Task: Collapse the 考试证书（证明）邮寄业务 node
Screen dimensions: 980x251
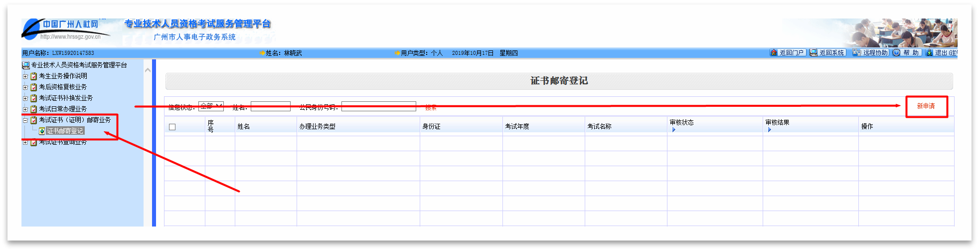Action: click(25, 120)
